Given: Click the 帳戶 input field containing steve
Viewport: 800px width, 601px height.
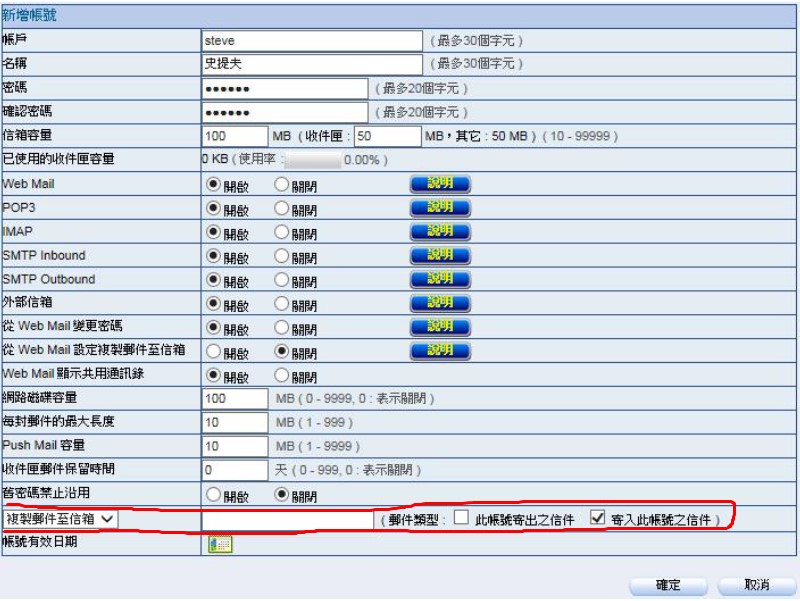Looking at the screenshot, I should click(311, 41).
